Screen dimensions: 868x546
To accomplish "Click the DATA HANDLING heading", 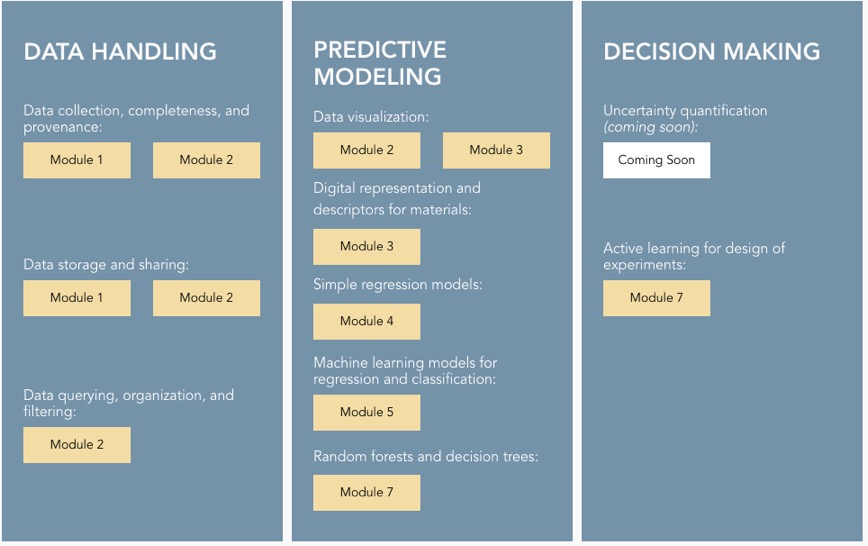I will pos(120,52).
